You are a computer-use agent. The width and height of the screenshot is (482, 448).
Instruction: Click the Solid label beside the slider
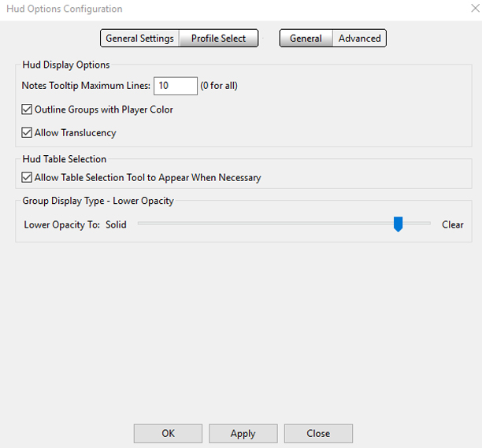tap(116, 224)
